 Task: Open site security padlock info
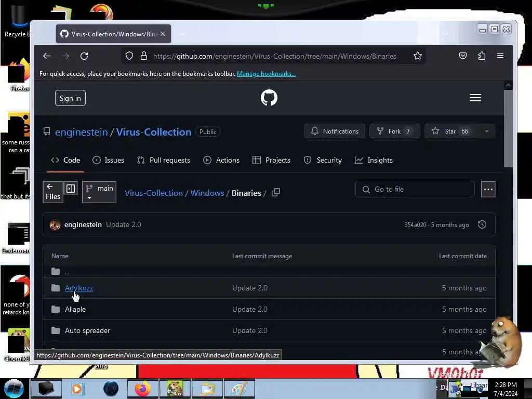[x=144, y=56]
